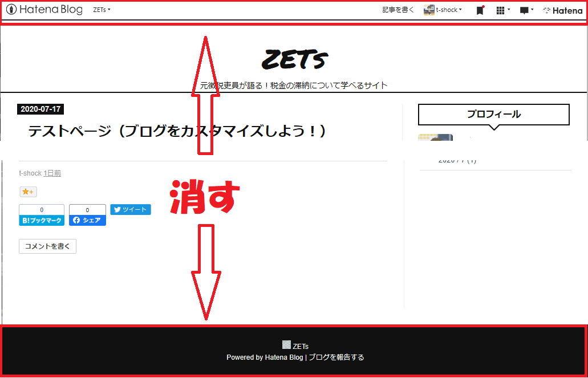The width and height of the screenshot is (588, 378).
Task: Click the t-shock avatar thumbnail in header
Action: (429, 10)
